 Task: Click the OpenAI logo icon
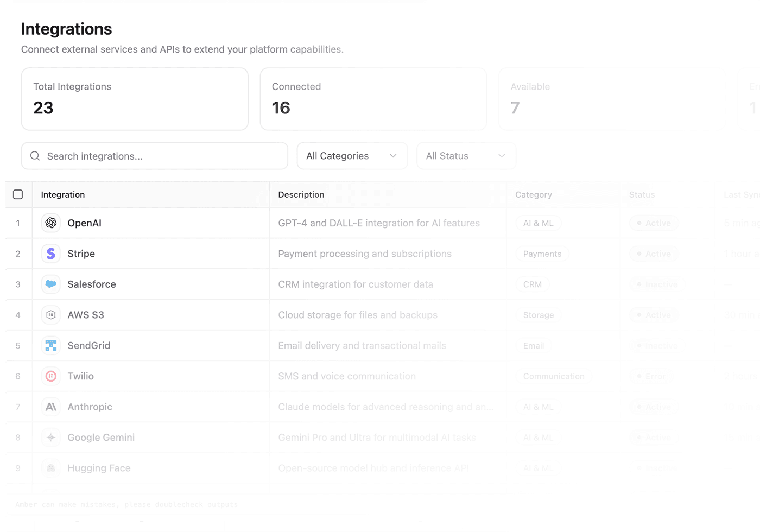[x=51, y=223]
